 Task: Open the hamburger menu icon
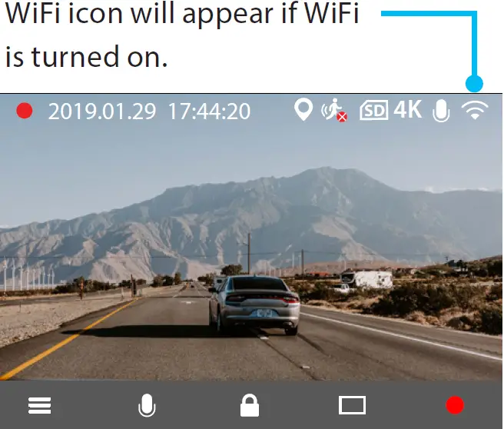pyautogui.click(x=39, y=405)
